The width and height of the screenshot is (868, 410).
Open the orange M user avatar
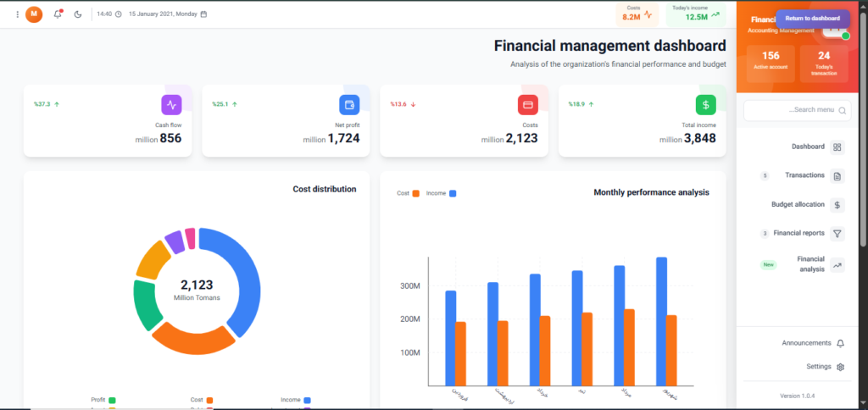tap(34, 14)
